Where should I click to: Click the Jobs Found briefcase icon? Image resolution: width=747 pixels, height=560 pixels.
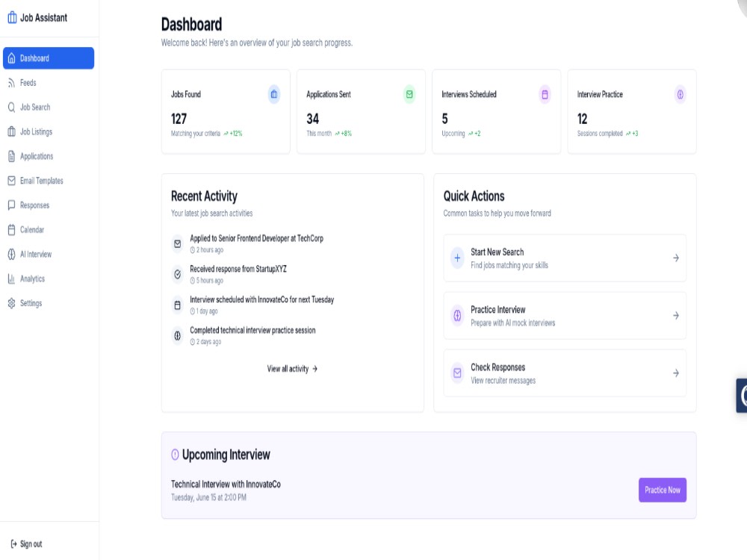pyautogui.click(x=274, y=94)
